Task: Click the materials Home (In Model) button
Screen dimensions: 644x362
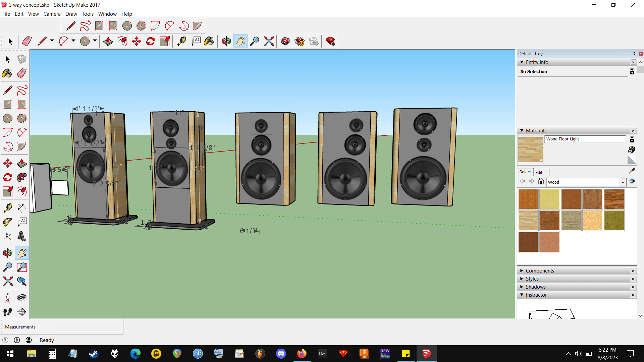Action: pos(541,181)
